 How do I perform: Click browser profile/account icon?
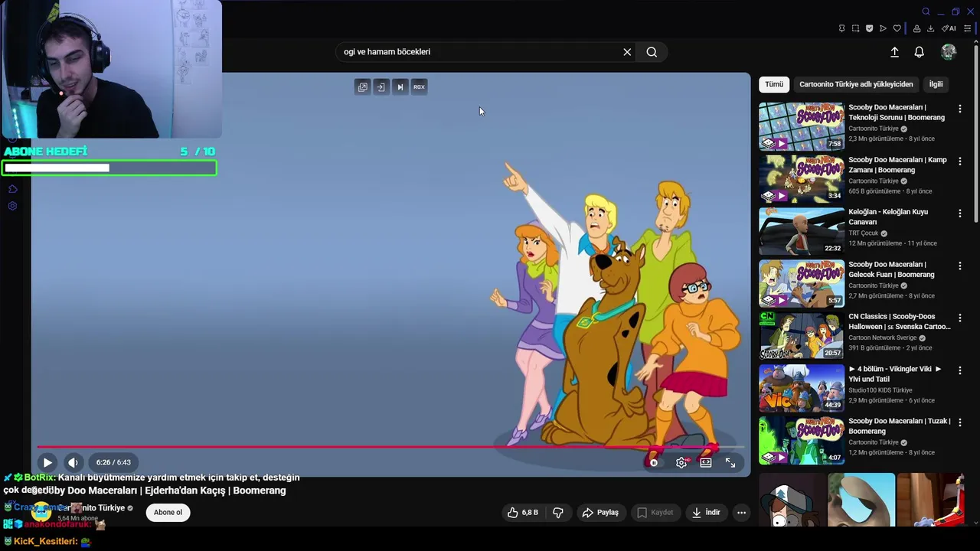[916, 28]
